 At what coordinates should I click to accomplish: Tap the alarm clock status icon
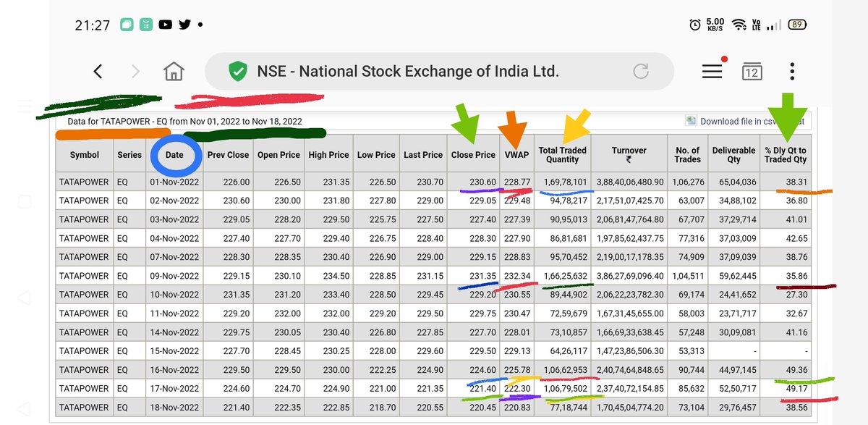[695, 25]
